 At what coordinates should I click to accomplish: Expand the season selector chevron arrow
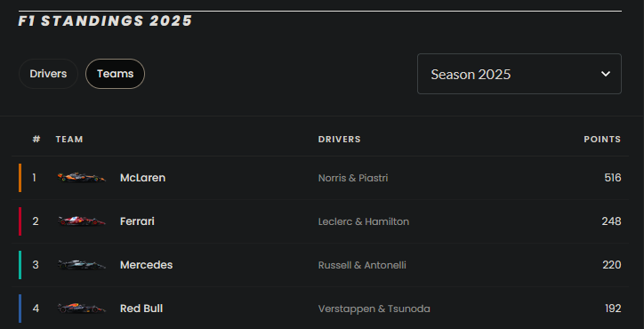tap(605, 74)
